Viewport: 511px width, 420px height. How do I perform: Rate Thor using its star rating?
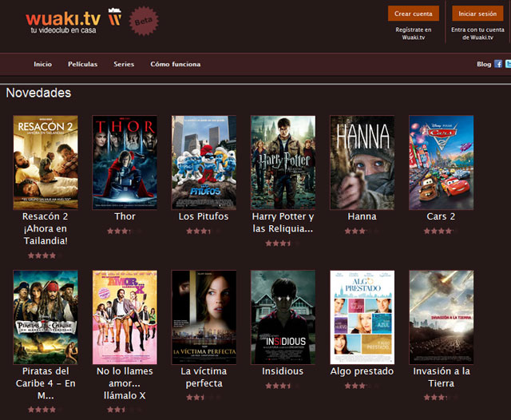(125, 231)
